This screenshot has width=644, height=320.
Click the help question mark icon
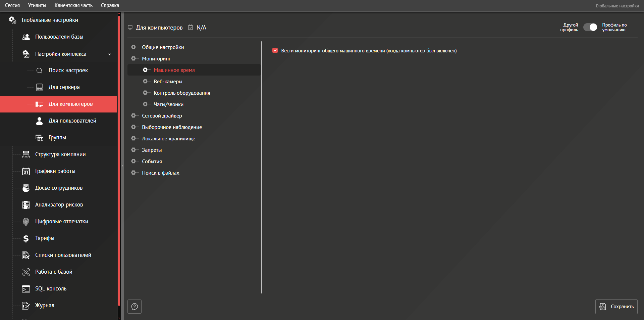(135, 307)
